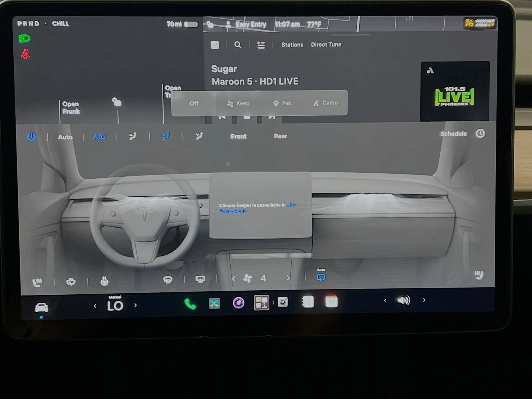Choose Keep climate mode
Screen dimensions: 532x399
(x=238, y=103)
